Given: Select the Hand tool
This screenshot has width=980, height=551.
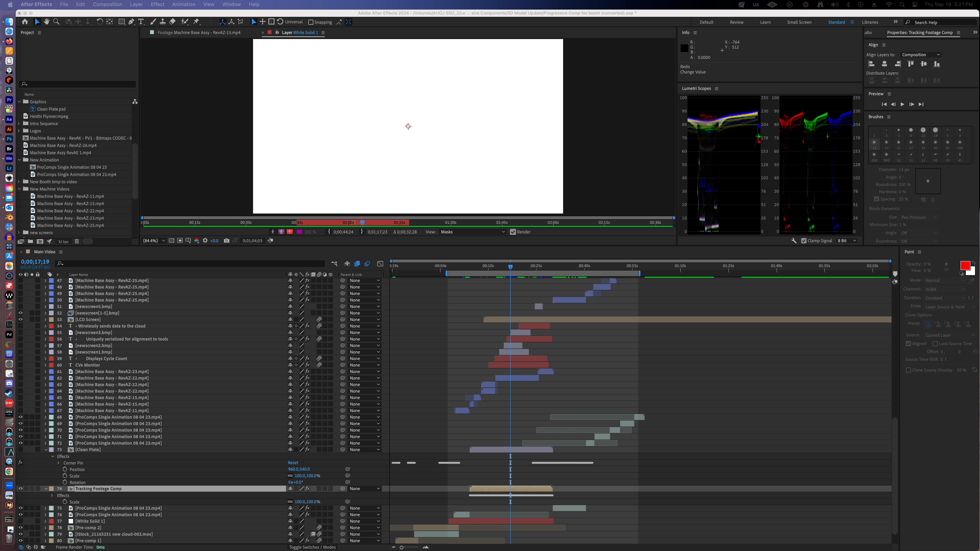Looking at the screenshot, I should [x=46, y=22].
